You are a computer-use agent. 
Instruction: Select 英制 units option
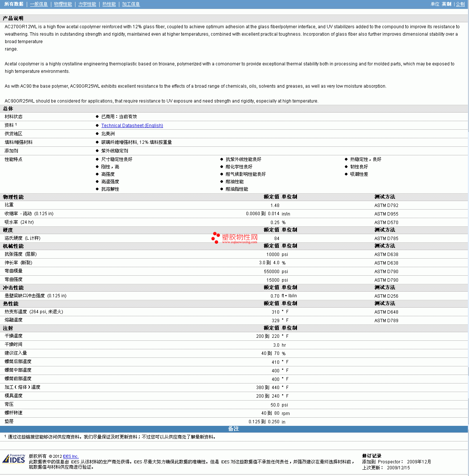[x=447, y=4]
